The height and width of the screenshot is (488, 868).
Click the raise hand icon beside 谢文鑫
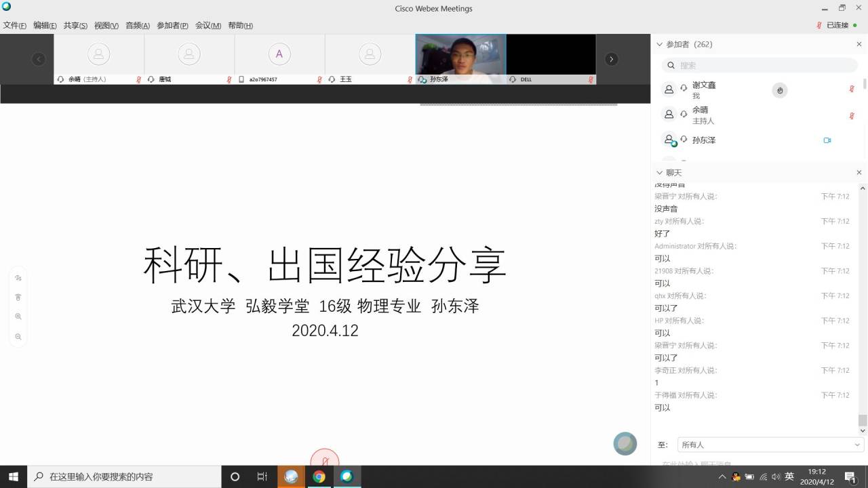pos(780,90)
